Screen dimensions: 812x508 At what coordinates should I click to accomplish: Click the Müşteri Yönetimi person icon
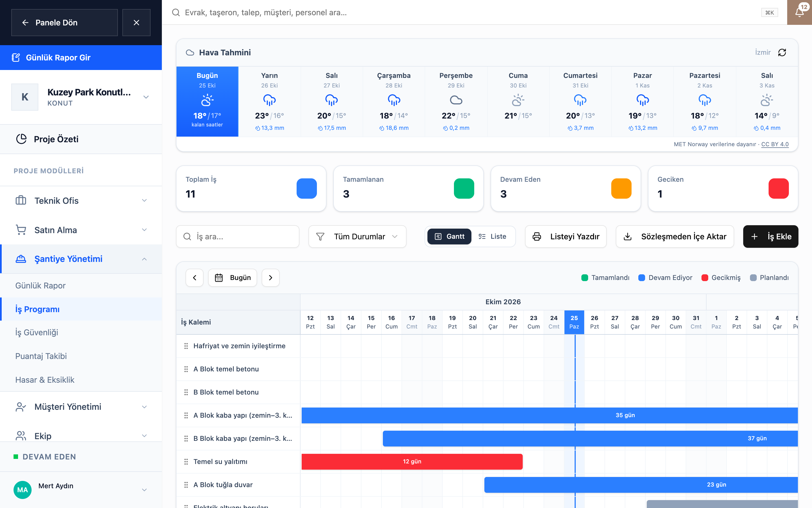[x=21, y=407]
